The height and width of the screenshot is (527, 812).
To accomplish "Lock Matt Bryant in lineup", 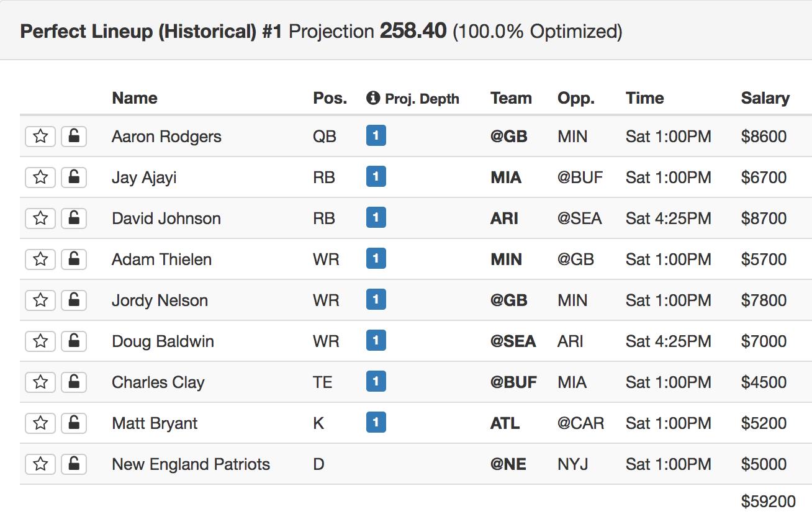I will [74, 423].
